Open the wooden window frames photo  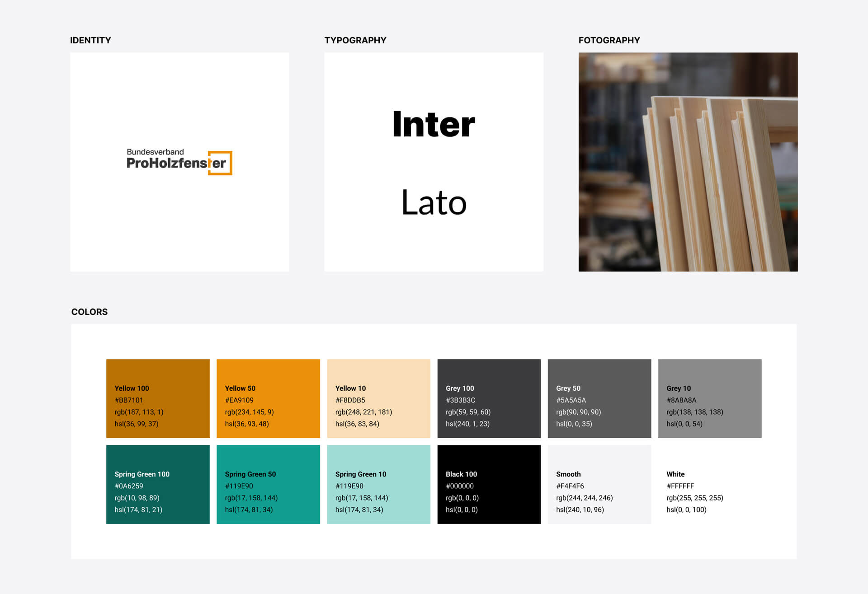pos(688,162)
